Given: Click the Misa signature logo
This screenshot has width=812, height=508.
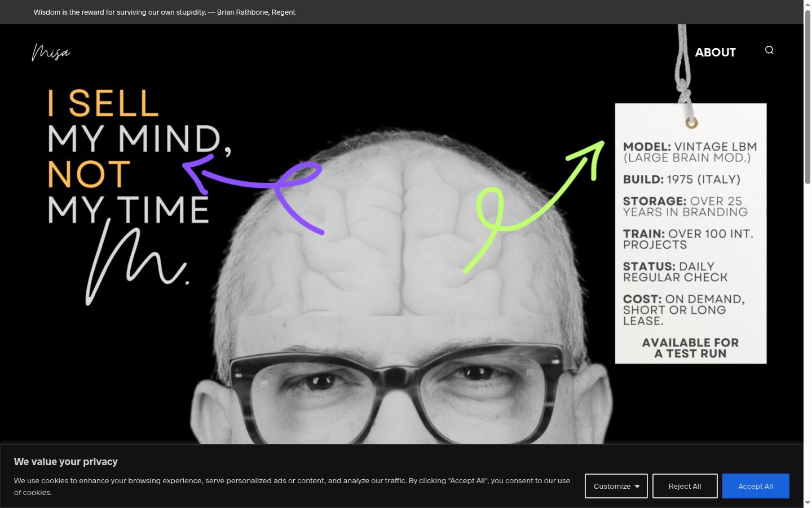Looking at the screenshot, I should [51, 52].
